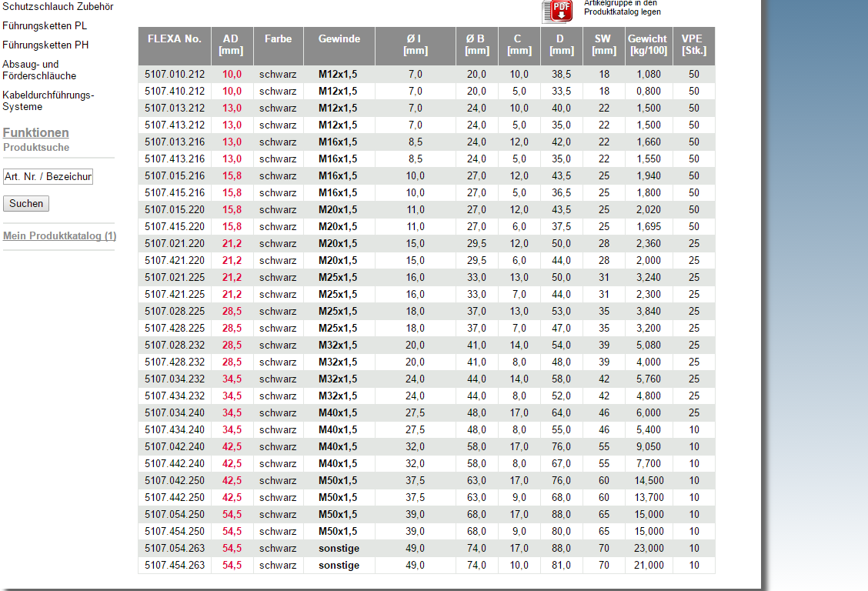
Task: Click weight value 9,050
Action: tap(649, 446)
